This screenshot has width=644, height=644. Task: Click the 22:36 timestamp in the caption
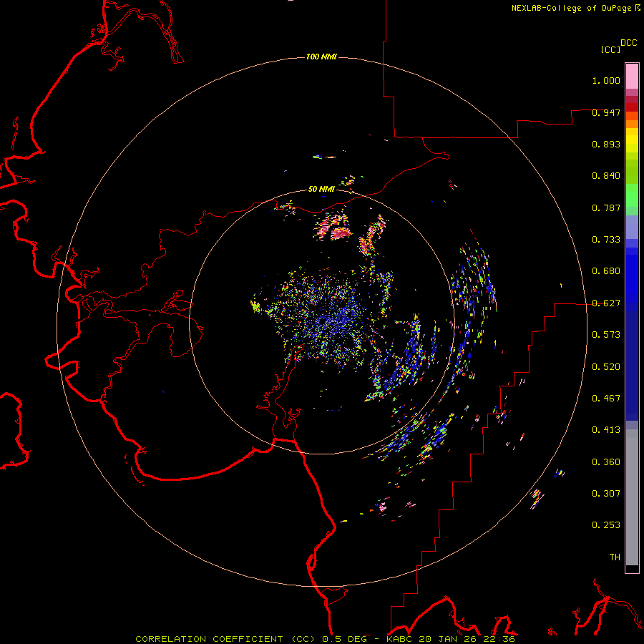pyautogui.click(x=500, y=639)
